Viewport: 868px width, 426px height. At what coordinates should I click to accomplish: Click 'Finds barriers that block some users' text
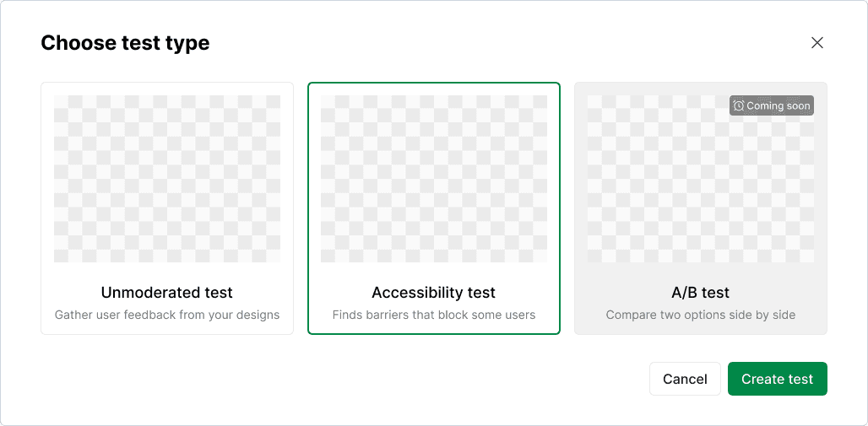pos(434,315)
